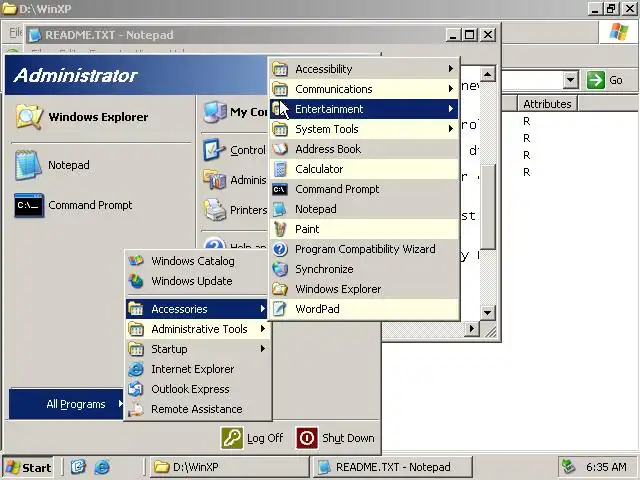Click the My Computer icon

point(215,112)
